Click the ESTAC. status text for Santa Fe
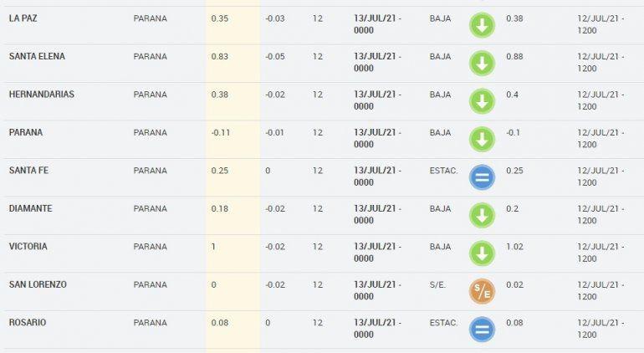 pyautogui.click(x=443, y=171)
